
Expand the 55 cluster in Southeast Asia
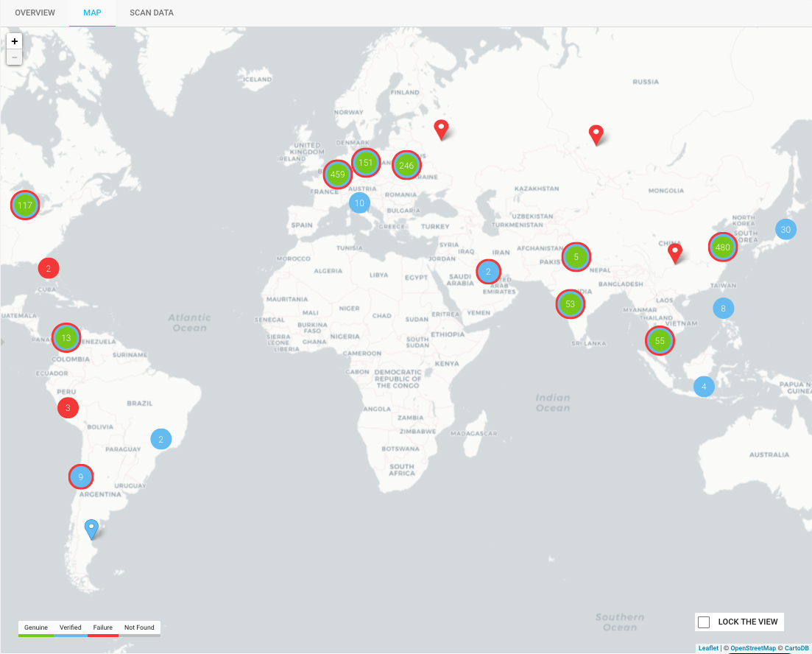(x=660, y=341)
